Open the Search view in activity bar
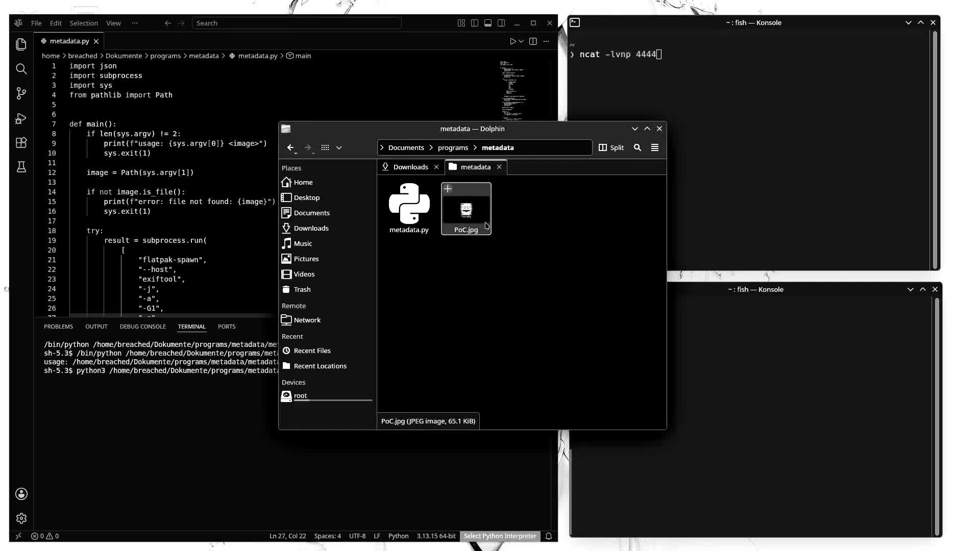This screenshot has width=980, height=551. [x=21, y=69]
